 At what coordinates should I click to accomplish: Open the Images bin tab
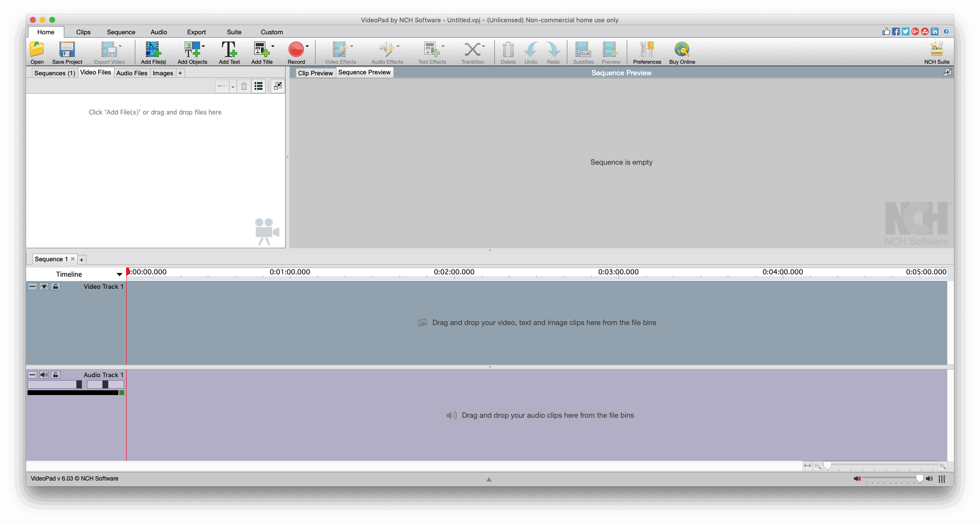(x=163, y=73)
